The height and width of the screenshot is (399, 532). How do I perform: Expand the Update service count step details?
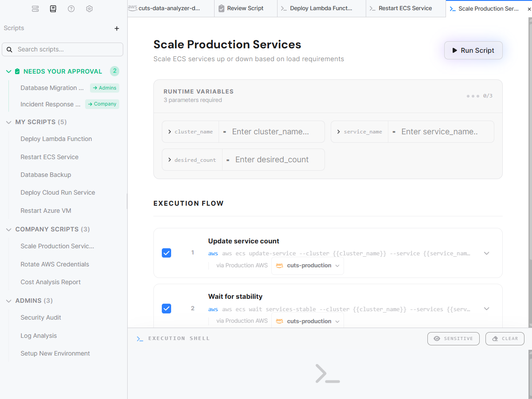(486, 254)
